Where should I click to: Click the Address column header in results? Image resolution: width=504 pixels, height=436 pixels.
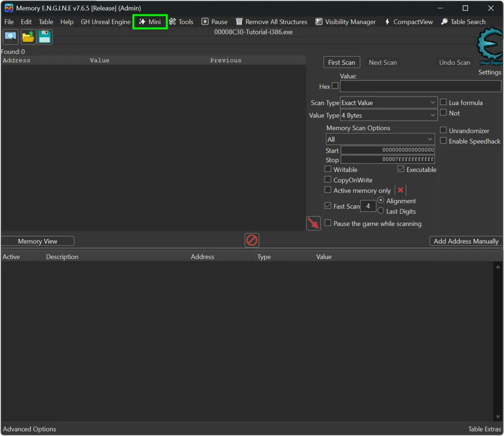(x=16, y=60)
